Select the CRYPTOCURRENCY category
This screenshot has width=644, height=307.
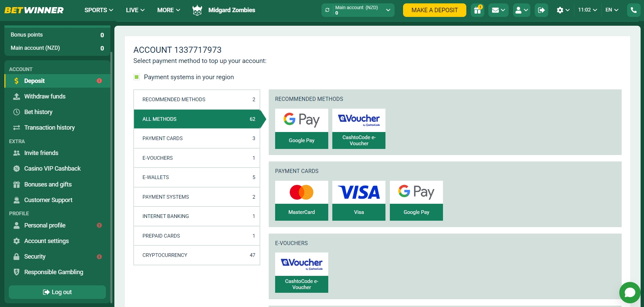coord(197,255)
